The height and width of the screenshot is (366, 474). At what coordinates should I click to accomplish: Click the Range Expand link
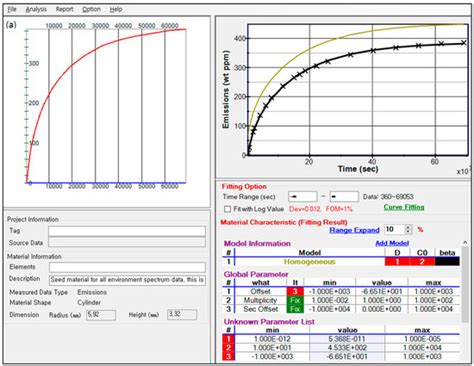click(354, 230)
